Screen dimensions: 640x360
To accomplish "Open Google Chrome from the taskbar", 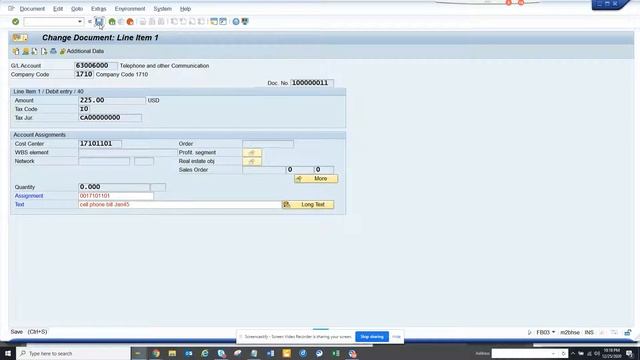I will [156, 353].
